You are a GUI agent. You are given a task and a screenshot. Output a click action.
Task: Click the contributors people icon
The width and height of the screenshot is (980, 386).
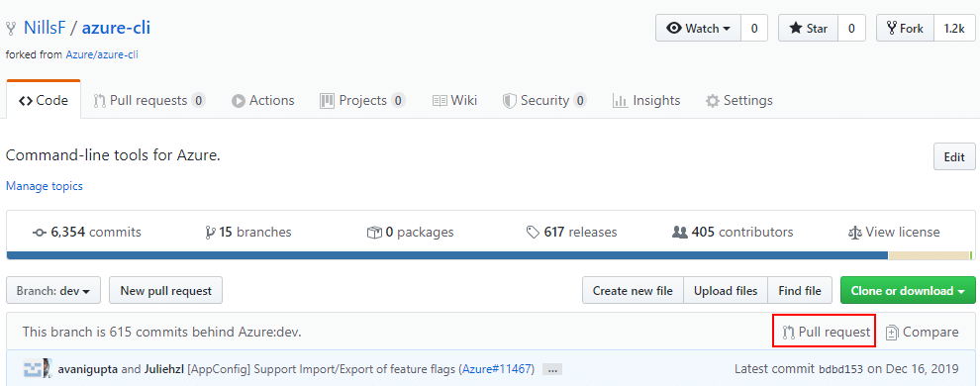[x=679, y=233]
